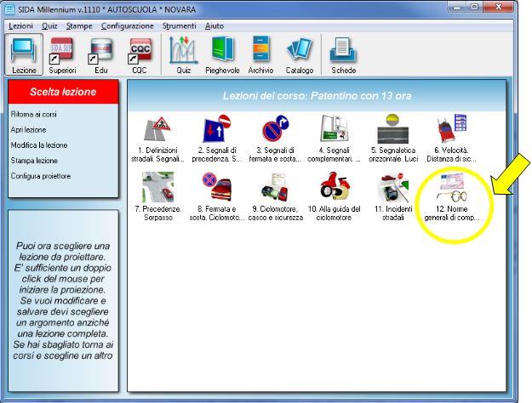Select Modifica la lezione option
Viewport: 532px width, 403px height.
(38, 145)
